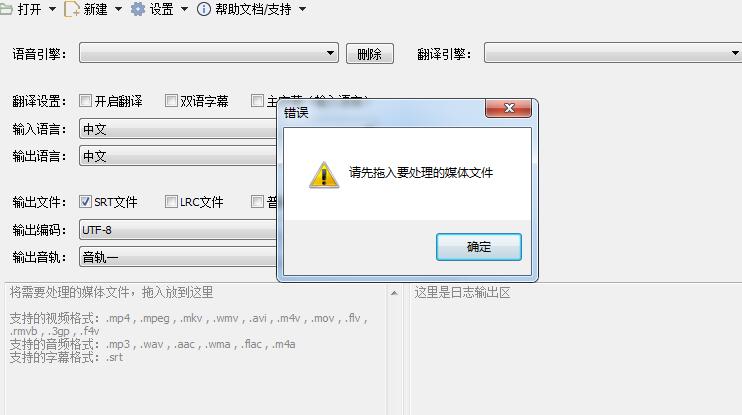
Task: Uncheck the SRT文件 output checkbox
Action: (x=85, y=202)
